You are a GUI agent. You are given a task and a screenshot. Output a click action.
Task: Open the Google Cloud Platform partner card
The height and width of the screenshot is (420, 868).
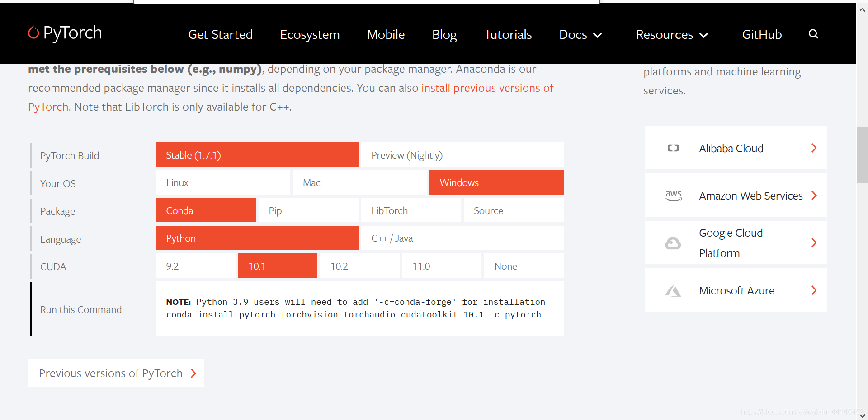[736, 243]
